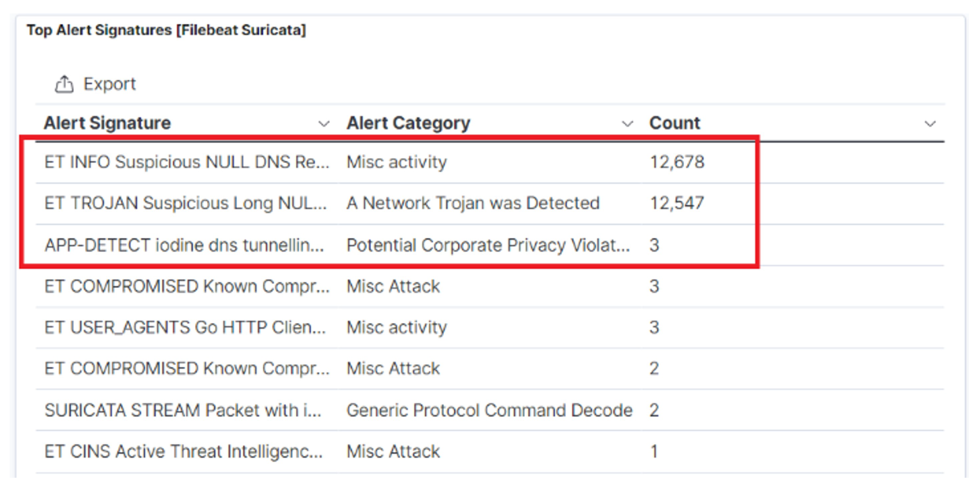This screenshot has width=980, height=488.
Task: Click the Alert Category column header
Action: coord(408,123)
